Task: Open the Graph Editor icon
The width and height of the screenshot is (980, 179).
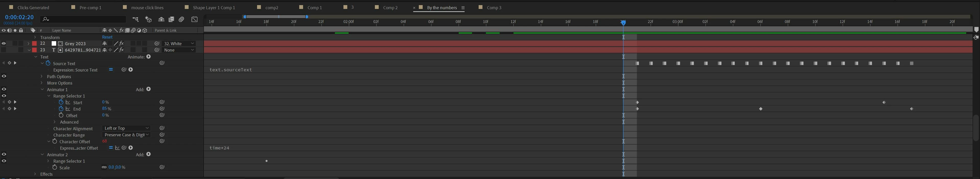Action: [194, 19]
